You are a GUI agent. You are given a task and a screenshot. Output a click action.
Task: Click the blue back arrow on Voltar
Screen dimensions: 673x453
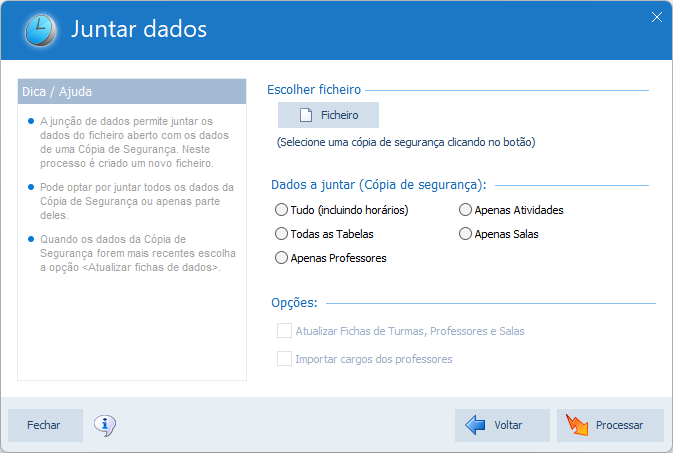(x=476, y=425)
